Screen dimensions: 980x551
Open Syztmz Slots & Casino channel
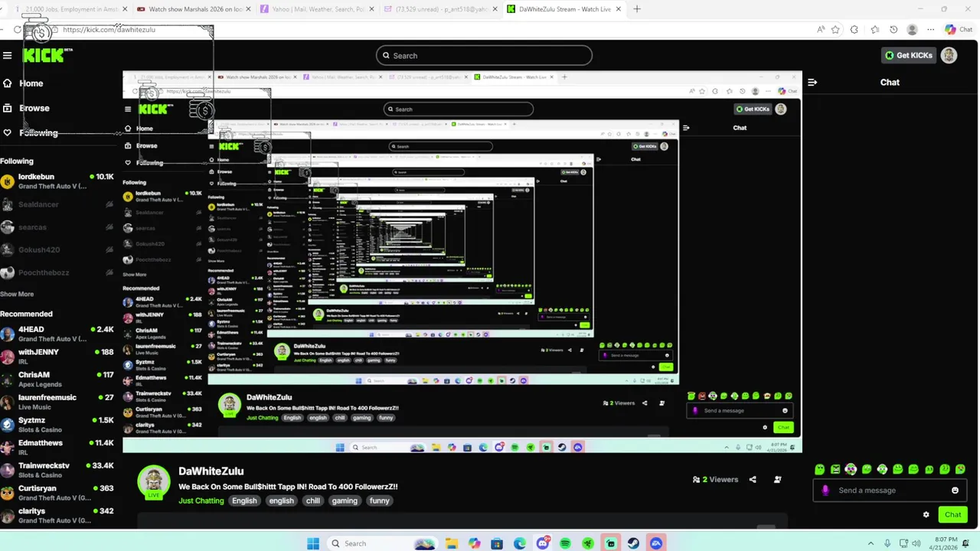pos(57,425)
